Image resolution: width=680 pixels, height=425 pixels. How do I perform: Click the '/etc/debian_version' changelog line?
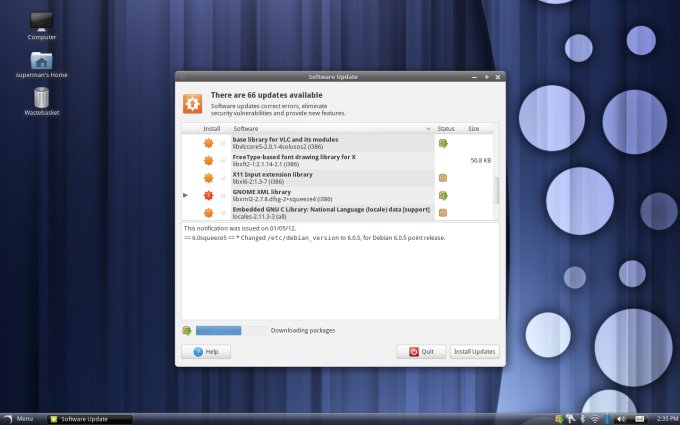(x=314, y=238)
